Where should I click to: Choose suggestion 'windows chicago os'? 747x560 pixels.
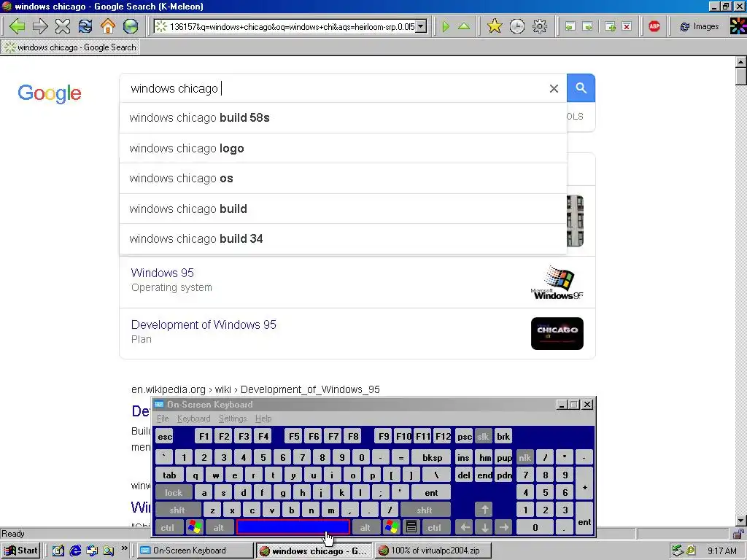pyautogui.click(x=343, y=179)
